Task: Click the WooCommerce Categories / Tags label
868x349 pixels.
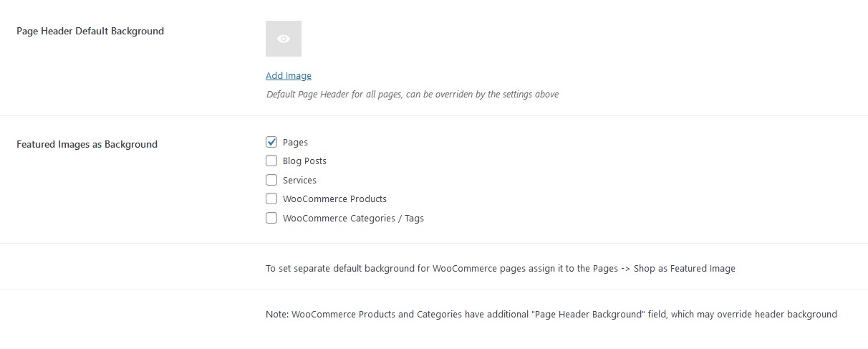Action: click(353, 219)
